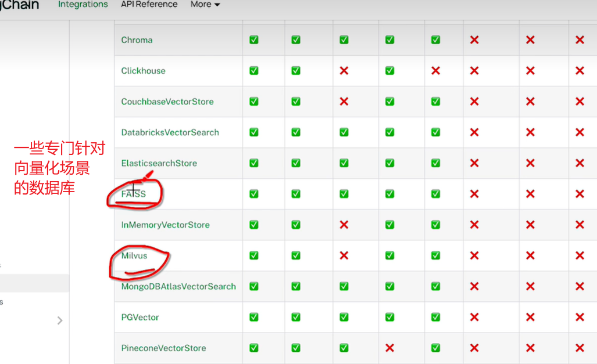Open the Clickhouse vector store link
Viewport: 597px width, 364px height.
(143, 71)
